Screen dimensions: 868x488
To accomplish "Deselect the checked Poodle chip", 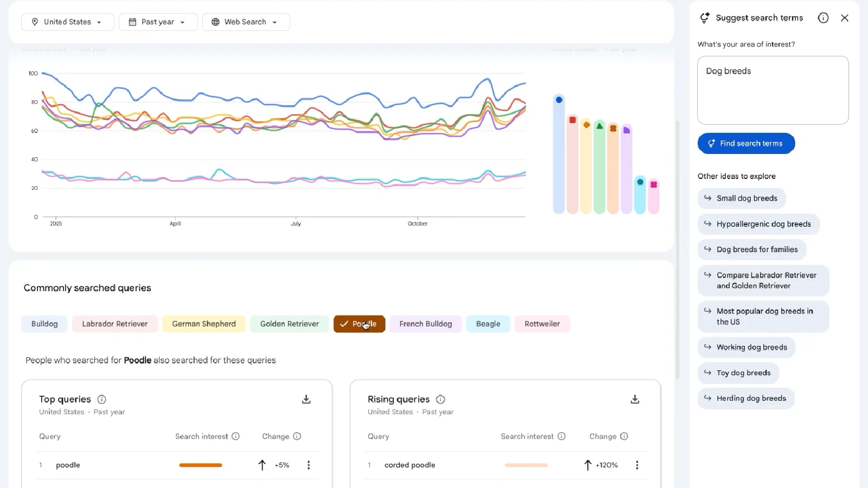I will click(359, 324).
